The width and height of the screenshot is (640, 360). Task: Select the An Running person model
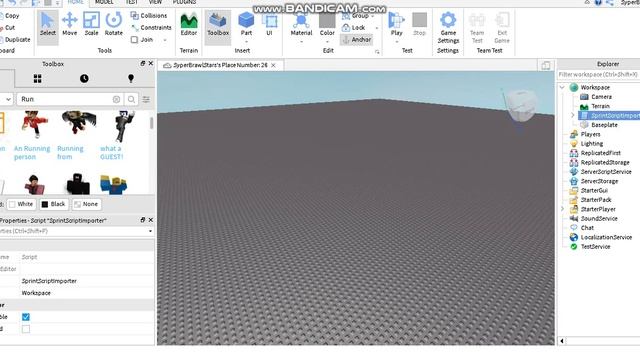click(32, 135)
